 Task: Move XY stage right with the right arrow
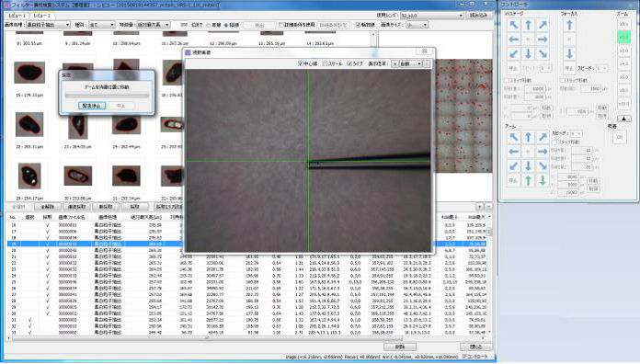543,40
